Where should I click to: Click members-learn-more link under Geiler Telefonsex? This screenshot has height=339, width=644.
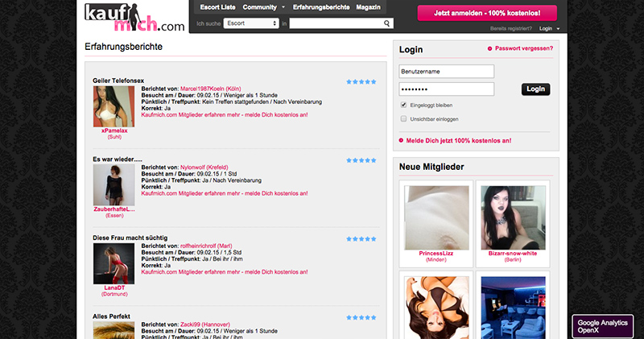pos(225,115)
